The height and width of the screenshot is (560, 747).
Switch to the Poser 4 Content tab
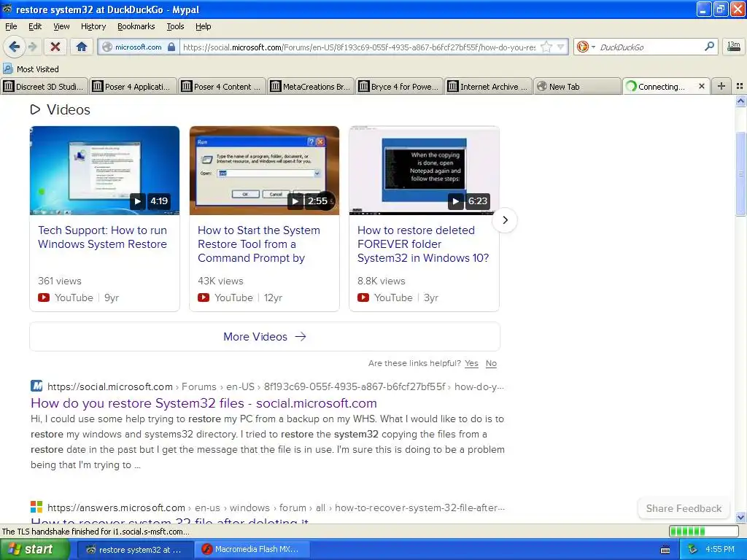[222, 86]
